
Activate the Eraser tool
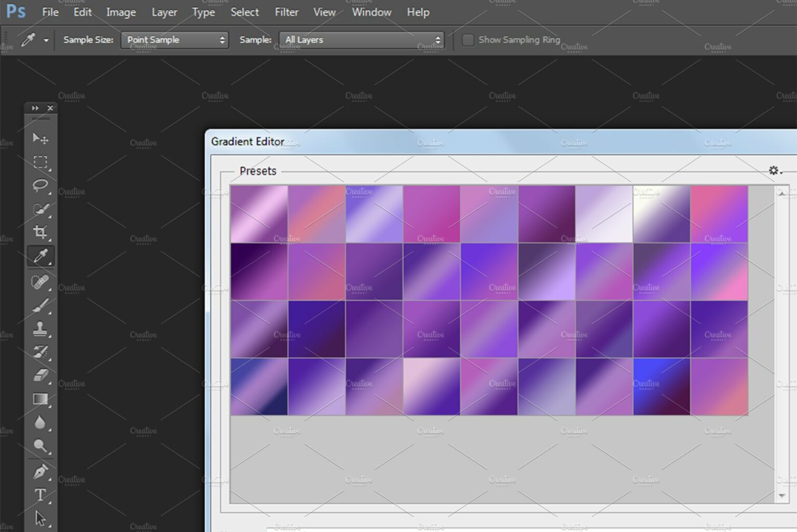tap(39, 375)
